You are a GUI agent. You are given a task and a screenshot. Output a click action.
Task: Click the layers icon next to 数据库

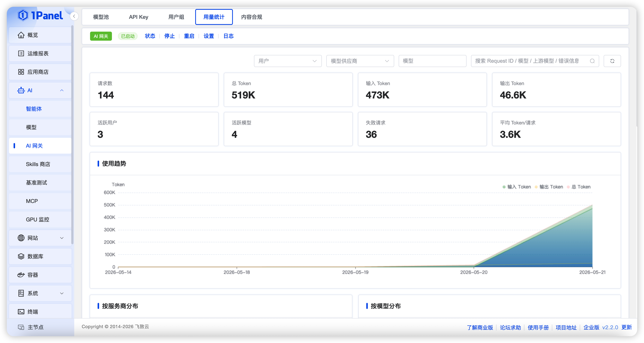(x=21, y=256)
